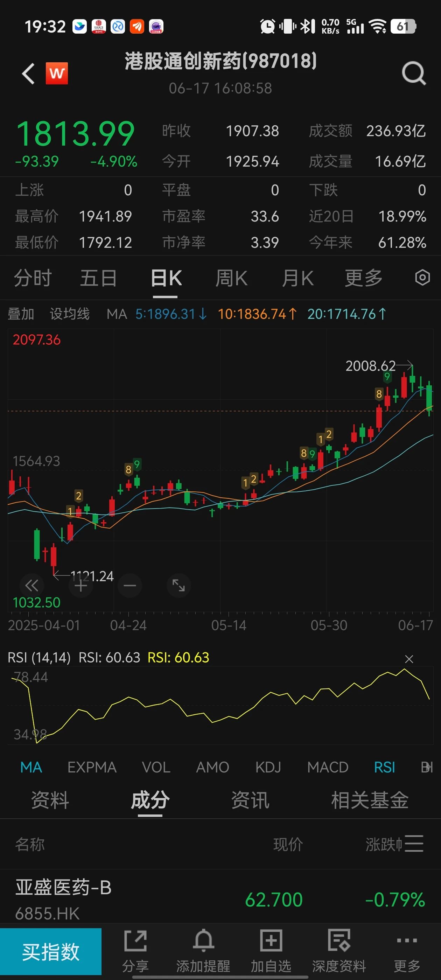Tap the 近20日 18.99% value
The height and width of the screenshot is (980, 441).
click(402, 216)
